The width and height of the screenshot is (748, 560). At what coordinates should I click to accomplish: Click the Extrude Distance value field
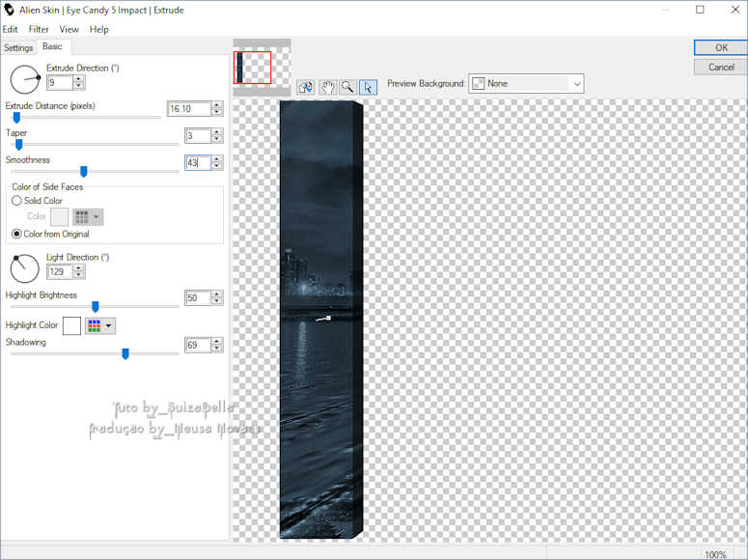189,109
